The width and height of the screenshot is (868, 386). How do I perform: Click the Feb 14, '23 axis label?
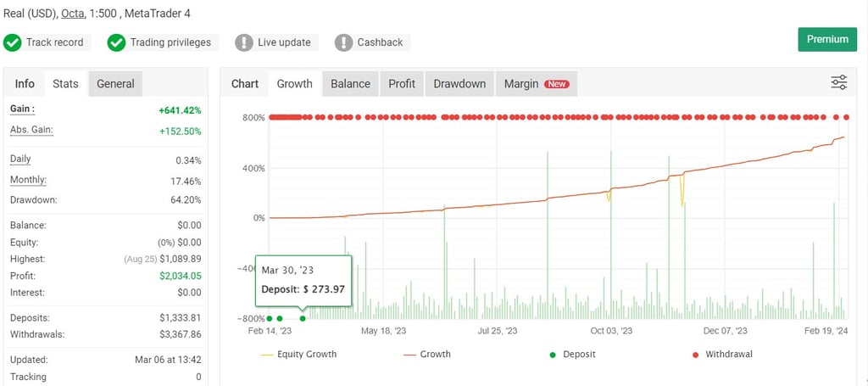(x=270, y=331)
